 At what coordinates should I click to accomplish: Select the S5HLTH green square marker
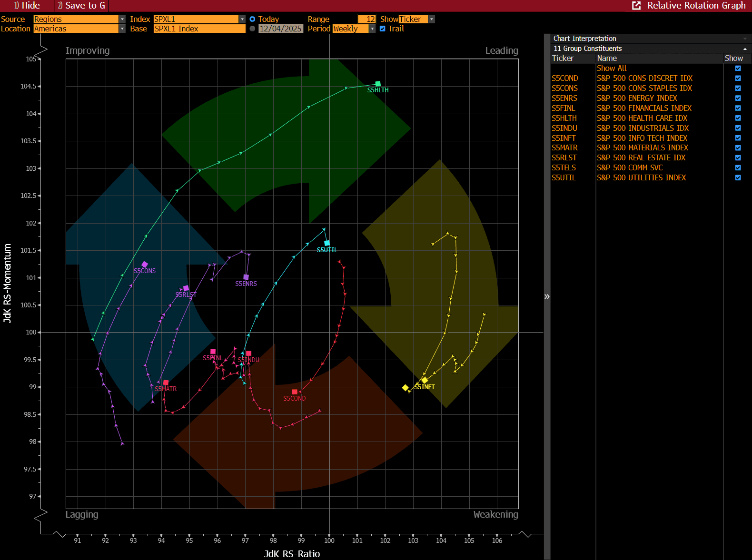coord(378,84)
